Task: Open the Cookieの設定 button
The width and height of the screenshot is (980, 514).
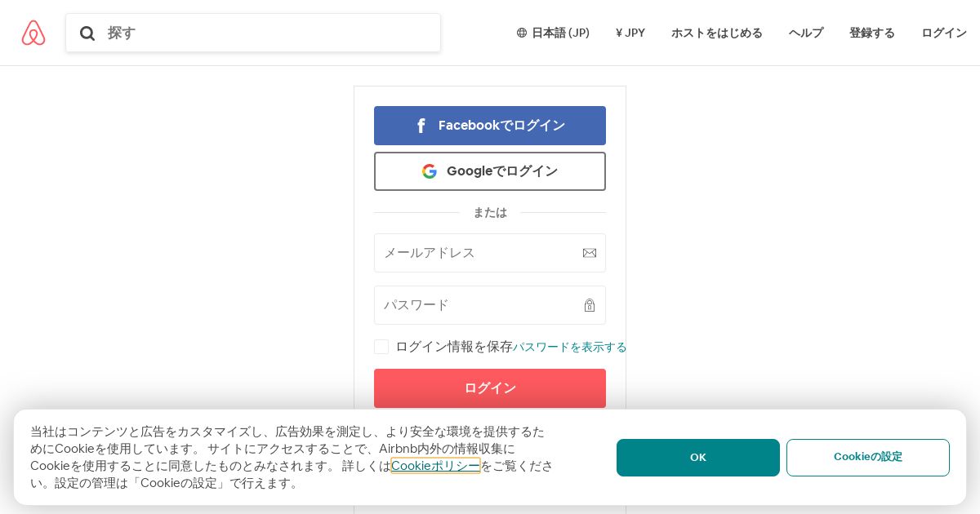Action: 868,458
